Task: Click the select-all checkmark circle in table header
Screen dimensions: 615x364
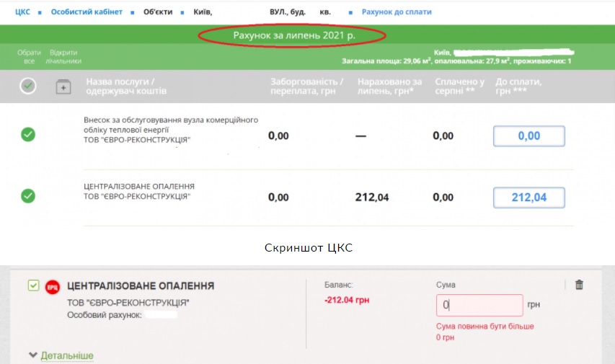Action: (28, 86)
